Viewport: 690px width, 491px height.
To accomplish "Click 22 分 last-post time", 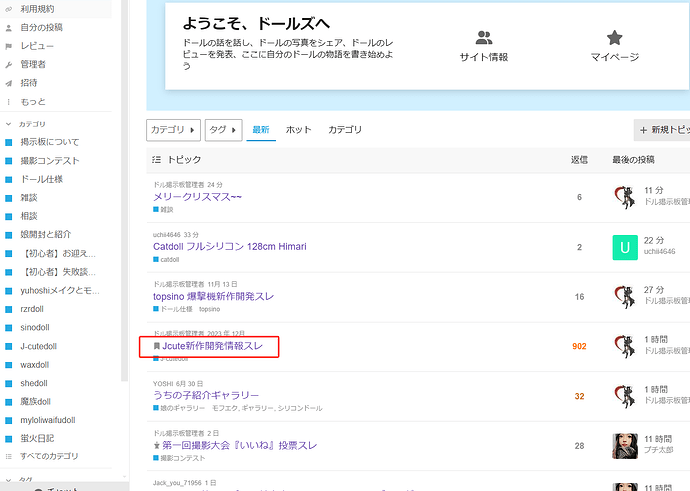I will [x=653, y=240].
